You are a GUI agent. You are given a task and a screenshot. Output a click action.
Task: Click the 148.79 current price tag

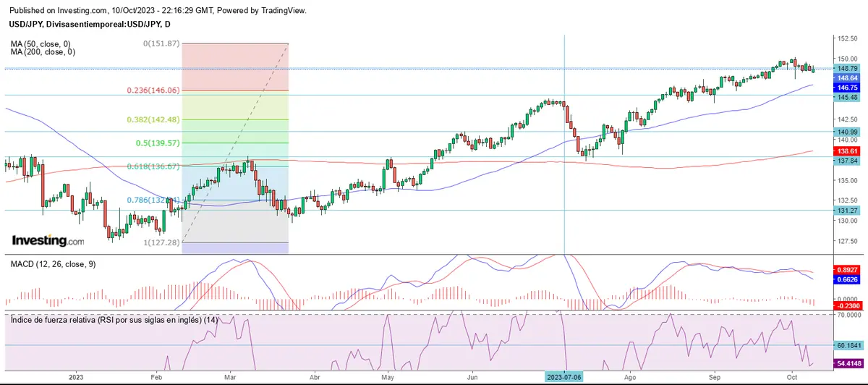click(846, 69)
